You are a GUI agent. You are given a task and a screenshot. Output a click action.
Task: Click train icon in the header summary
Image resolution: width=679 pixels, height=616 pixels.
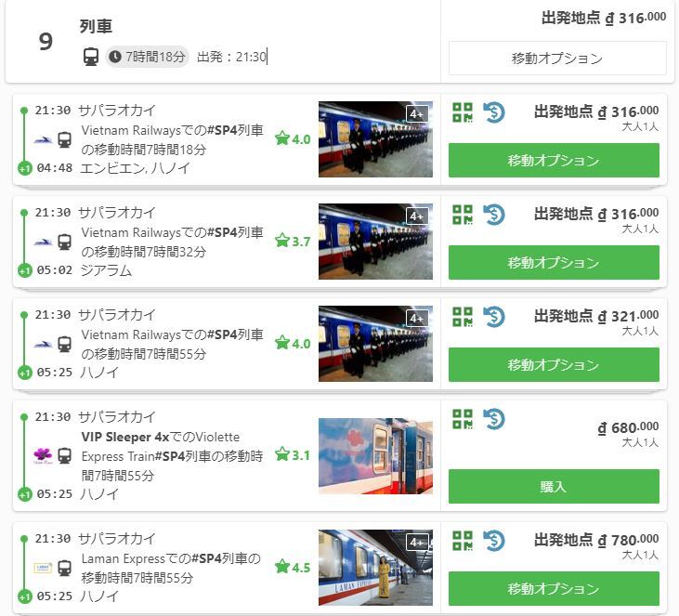coord(91,57)
